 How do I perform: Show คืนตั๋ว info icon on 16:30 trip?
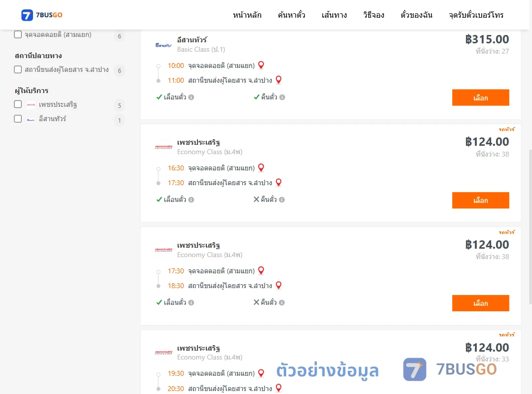282,200
